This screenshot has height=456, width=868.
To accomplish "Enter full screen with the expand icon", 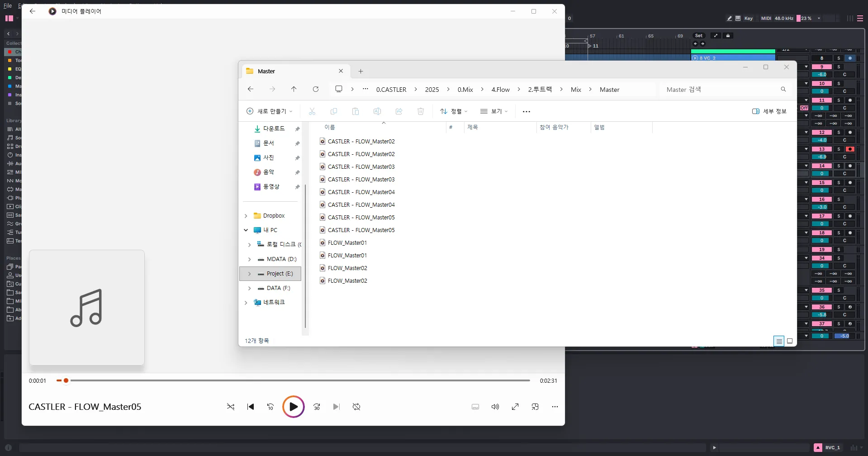I will 515,407.
